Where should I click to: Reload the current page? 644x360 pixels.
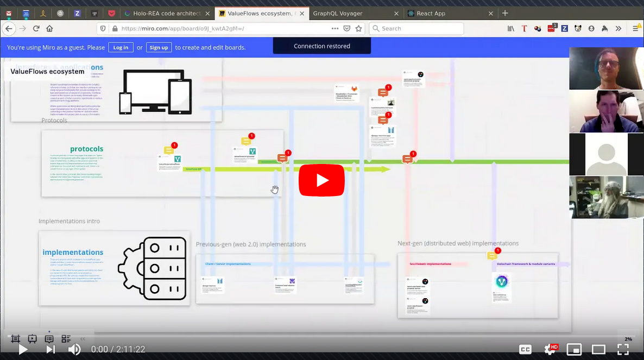click(x=36, y=28)
